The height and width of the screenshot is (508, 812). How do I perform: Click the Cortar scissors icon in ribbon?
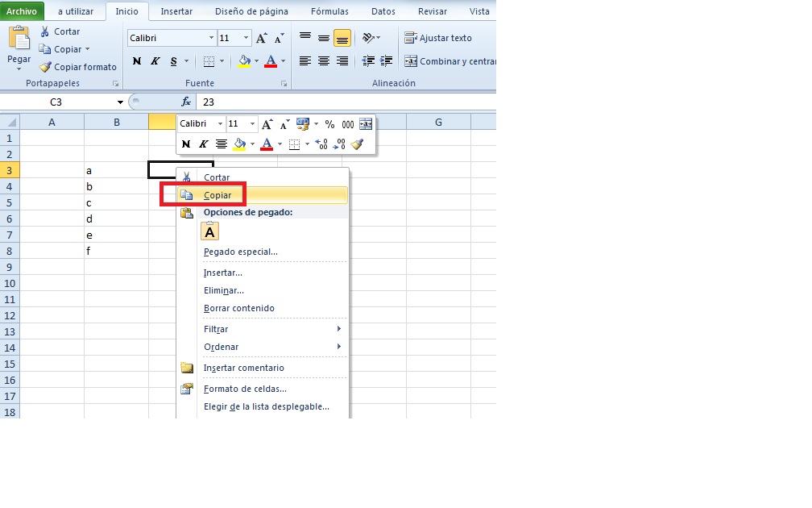click(x=45, y=31)
